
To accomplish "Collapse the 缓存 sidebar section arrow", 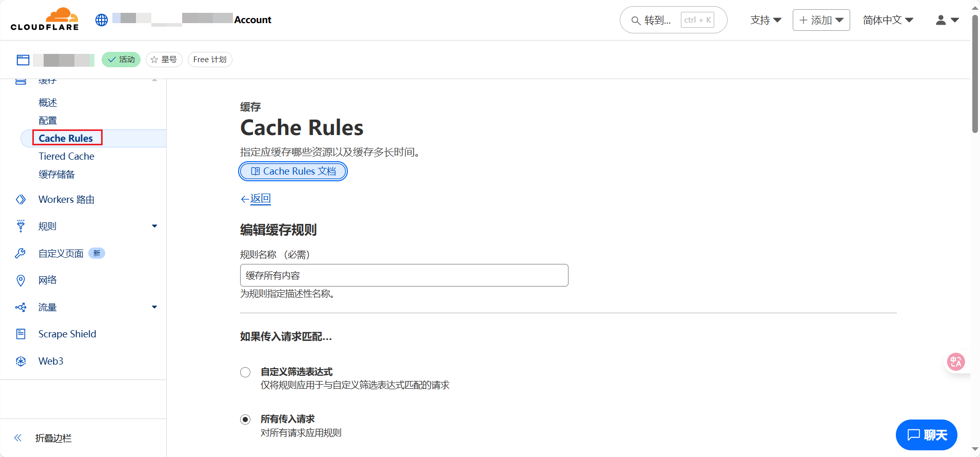I will click(154, 81).
